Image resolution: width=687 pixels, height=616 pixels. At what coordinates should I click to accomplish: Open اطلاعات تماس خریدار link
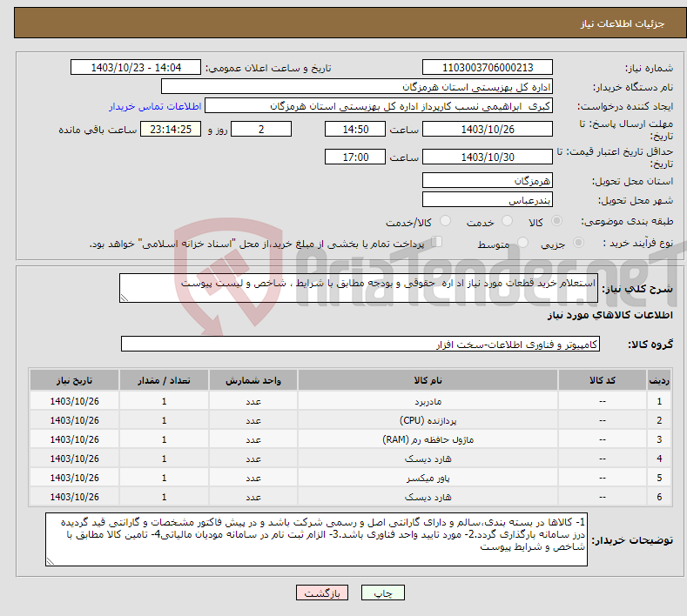[155, 106]
